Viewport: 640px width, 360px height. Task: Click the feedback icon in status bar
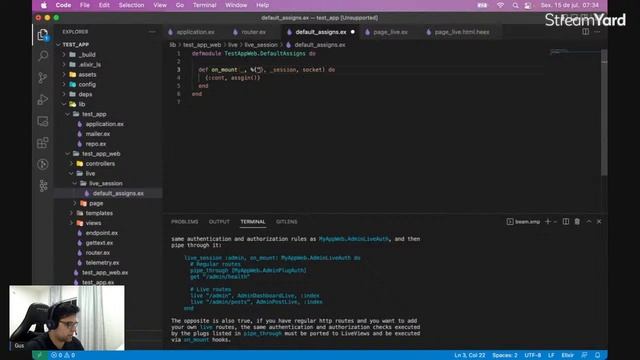584,355
